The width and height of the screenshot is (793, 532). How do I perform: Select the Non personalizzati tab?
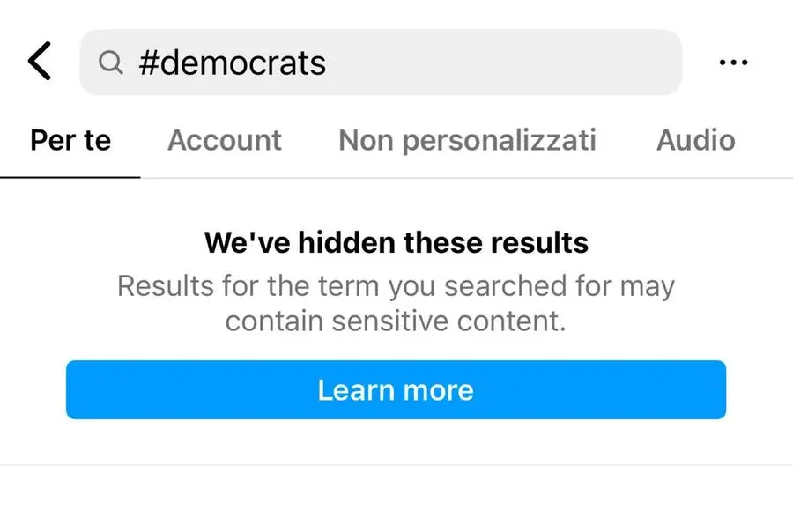(467, 140)
